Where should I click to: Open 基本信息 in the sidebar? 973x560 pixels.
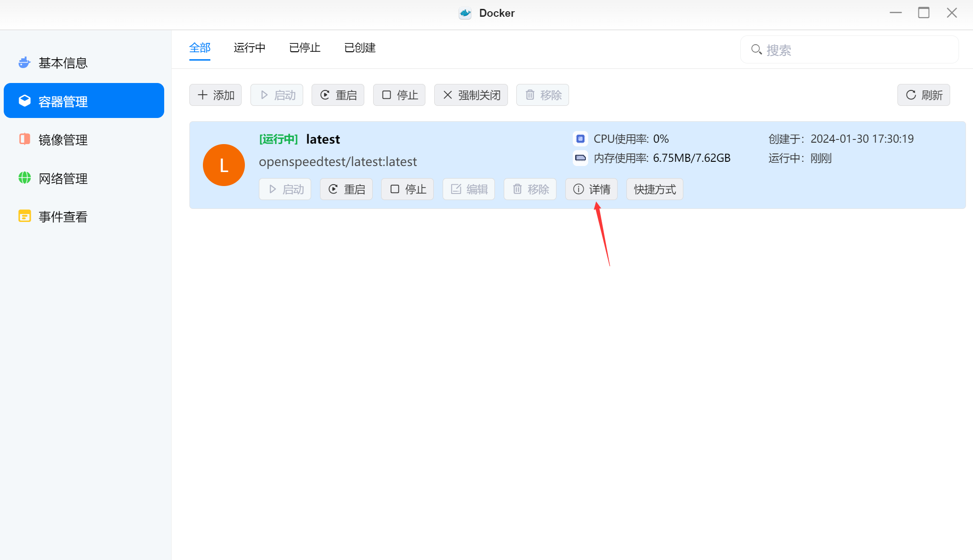pyautogui.click(x=63, y=63)
